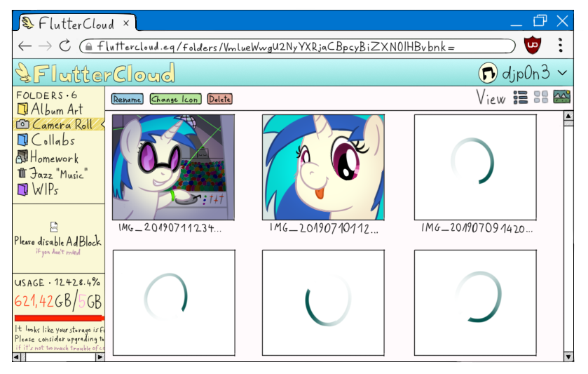Screen dimensions: 588x374
Task: Switch to list view
Action: point(521,98)
